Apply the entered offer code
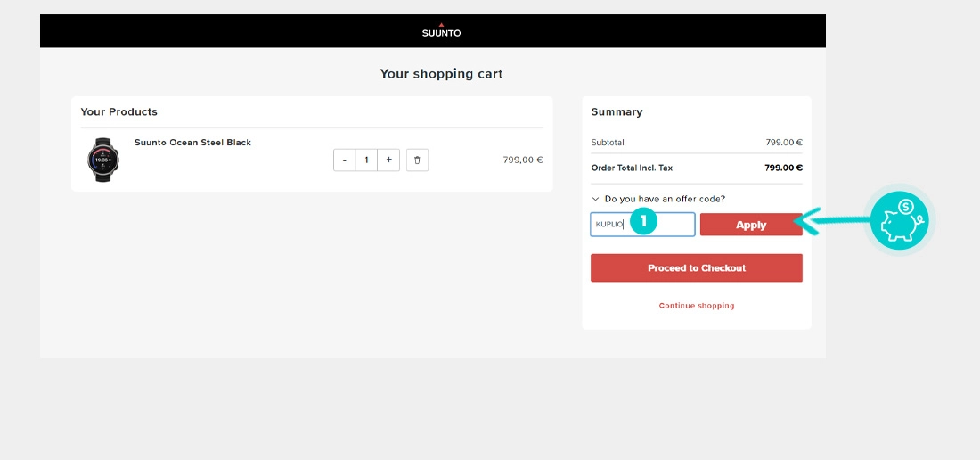 (750, 225)
